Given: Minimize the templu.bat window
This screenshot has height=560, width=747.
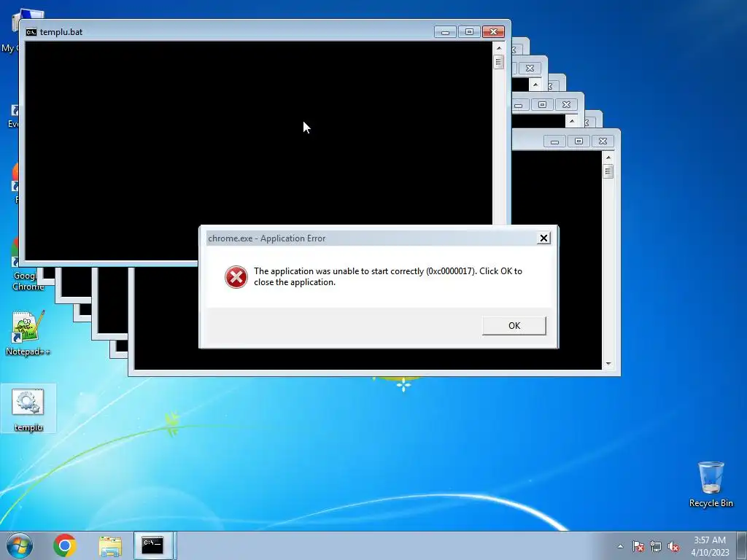Looking at the screenshot, I should (445, 32).
